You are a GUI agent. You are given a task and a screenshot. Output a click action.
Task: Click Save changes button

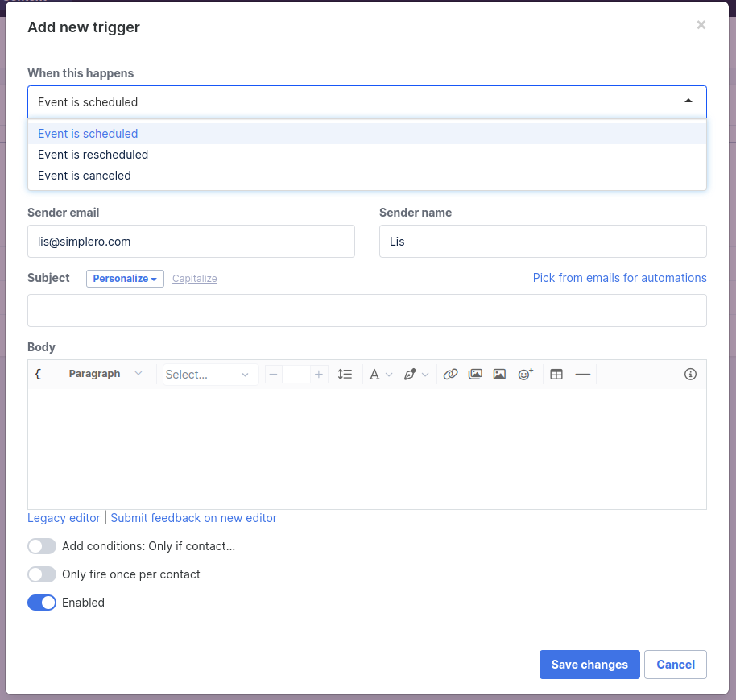click(x=589, y=665)
